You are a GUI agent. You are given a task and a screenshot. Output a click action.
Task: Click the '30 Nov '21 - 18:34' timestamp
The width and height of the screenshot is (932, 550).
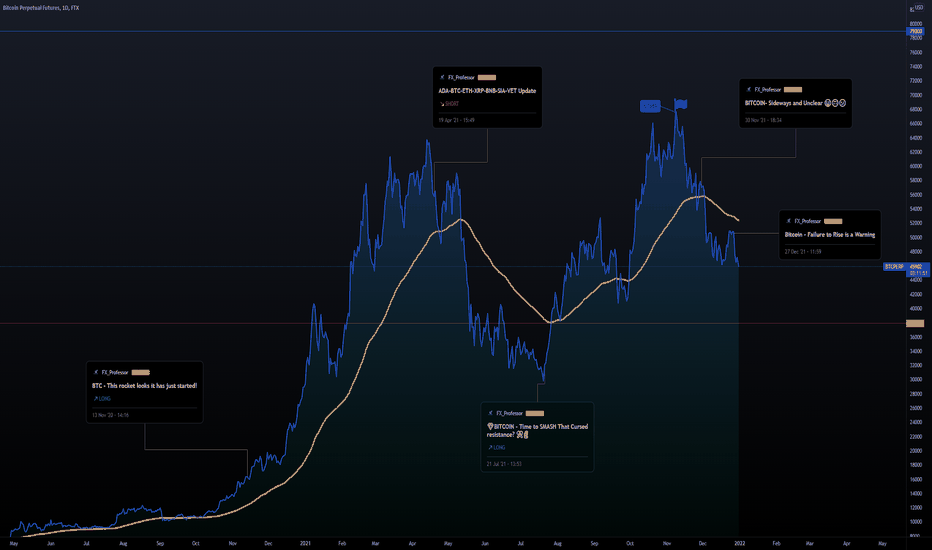click(x=763, y=120)
